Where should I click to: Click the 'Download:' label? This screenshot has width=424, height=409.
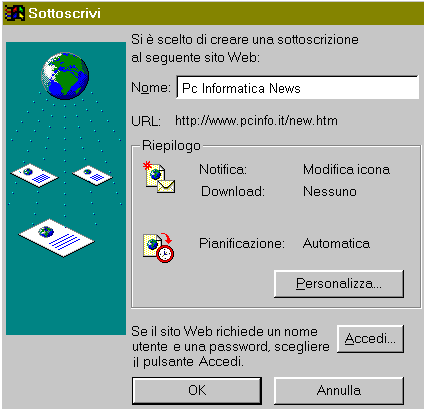[233, 191]
